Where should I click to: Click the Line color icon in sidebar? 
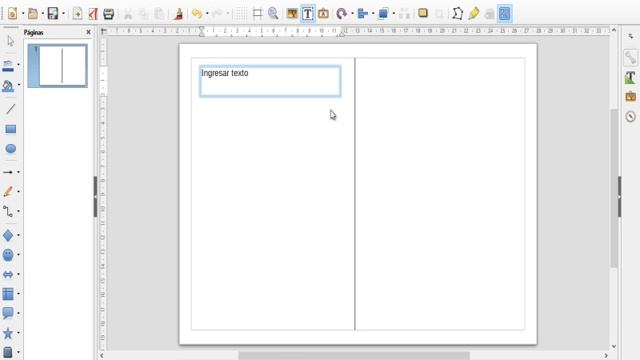pos(8,65)
